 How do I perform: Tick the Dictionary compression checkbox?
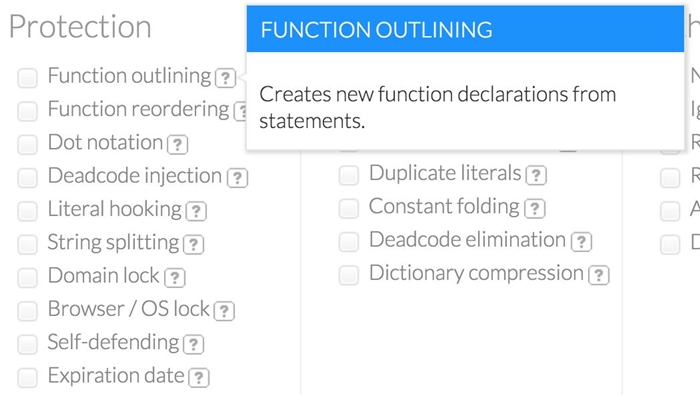[x=349, y=275]
